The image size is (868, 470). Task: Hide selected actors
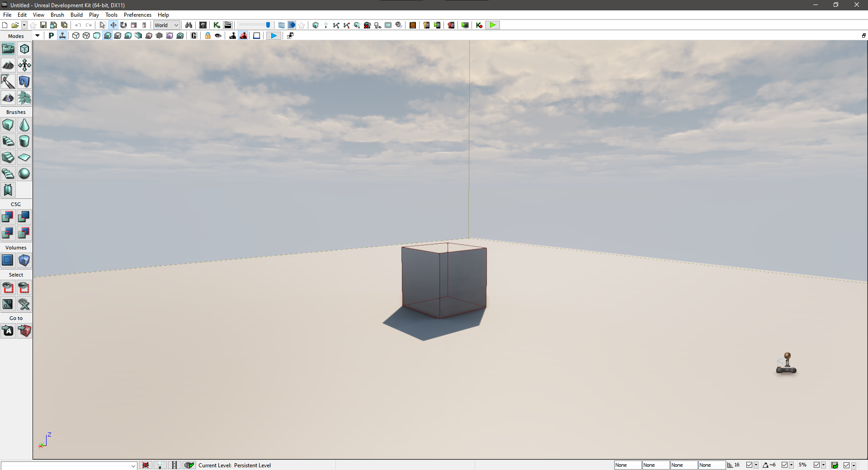[x=24, y=287]
